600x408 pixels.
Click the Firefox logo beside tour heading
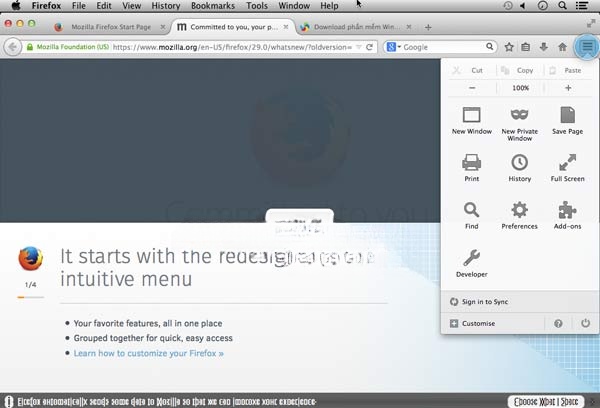(x=31, y=259)
